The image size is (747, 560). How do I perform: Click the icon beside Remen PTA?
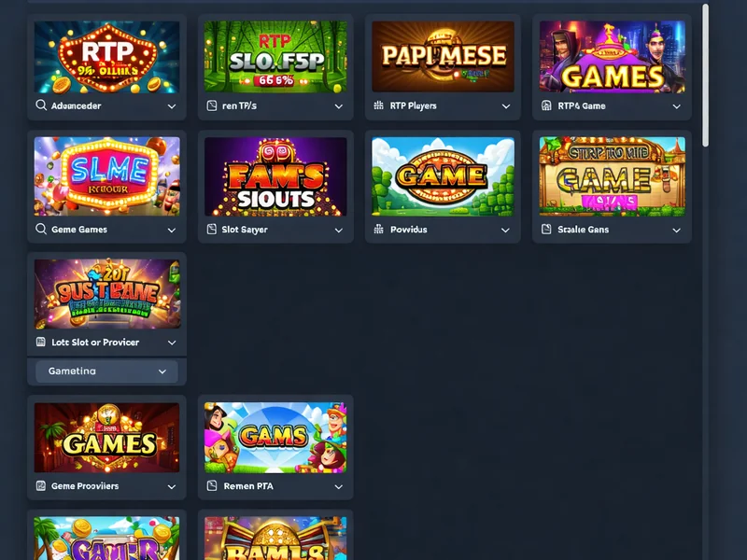point(212,485)
